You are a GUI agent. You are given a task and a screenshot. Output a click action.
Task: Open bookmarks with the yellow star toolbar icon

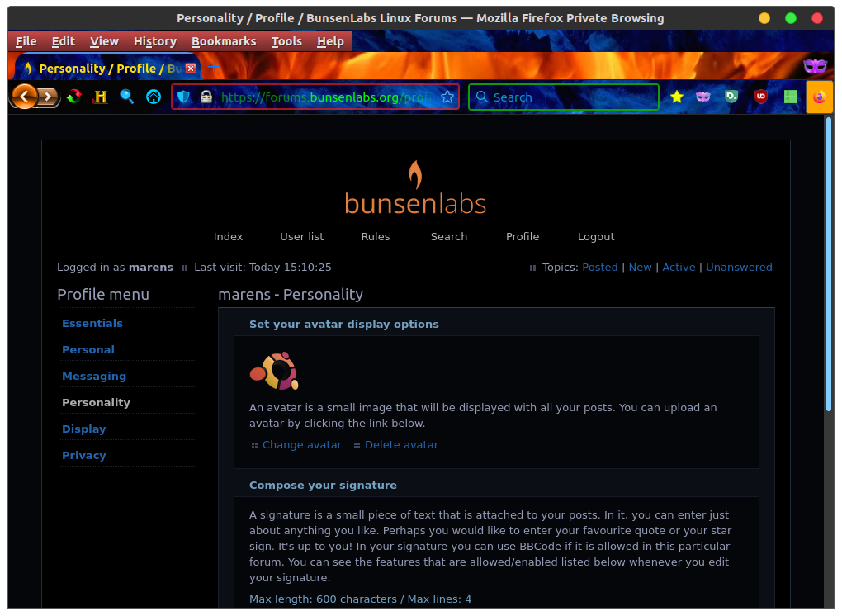point(677,97)
